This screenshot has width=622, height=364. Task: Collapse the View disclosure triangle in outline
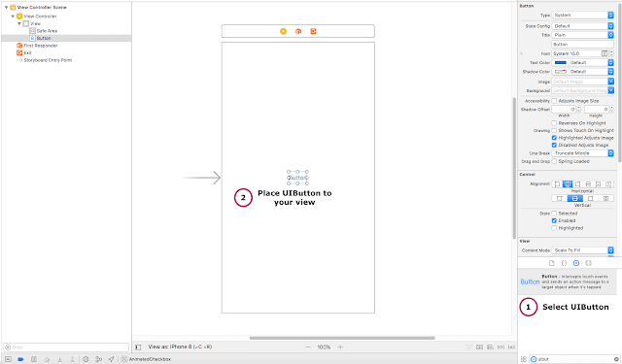pos(19,23)
